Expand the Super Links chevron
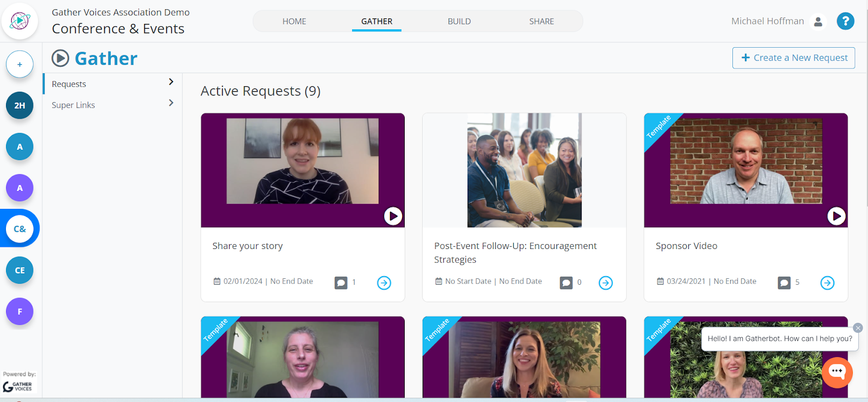868x402 pixels. [171, 103]
